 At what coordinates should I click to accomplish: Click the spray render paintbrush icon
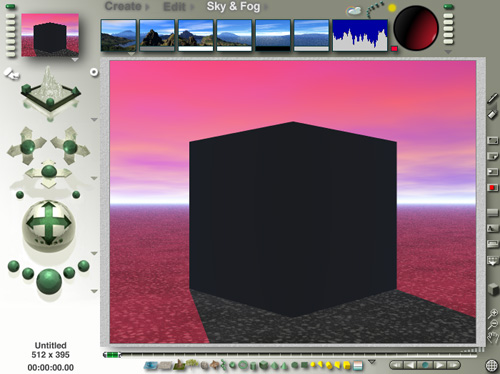(493, 97)
